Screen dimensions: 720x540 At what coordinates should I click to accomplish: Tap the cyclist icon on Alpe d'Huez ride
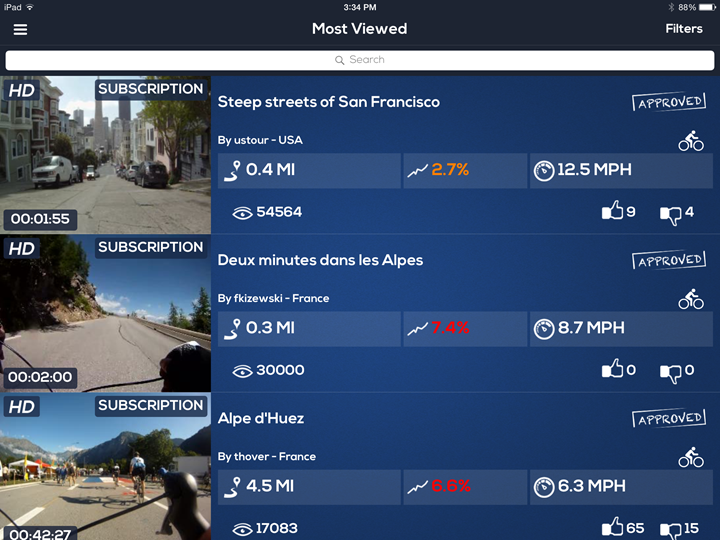691,457
